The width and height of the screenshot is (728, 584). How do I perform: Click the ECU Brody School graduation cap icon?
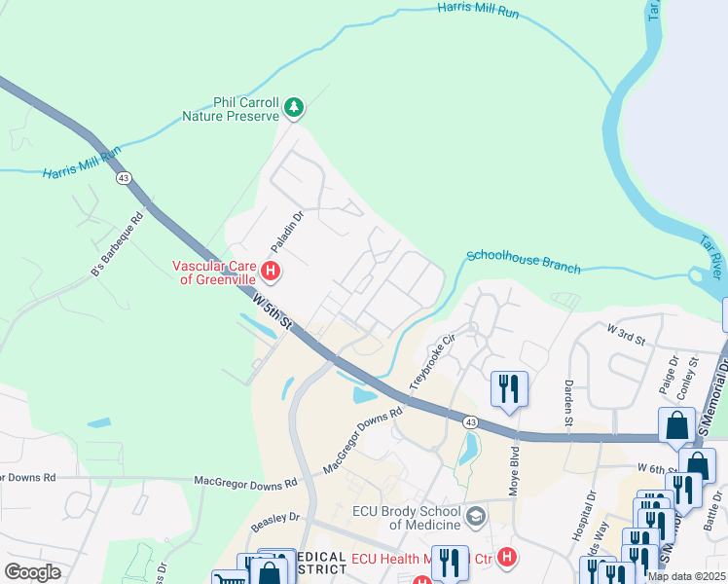click(476, 518)
